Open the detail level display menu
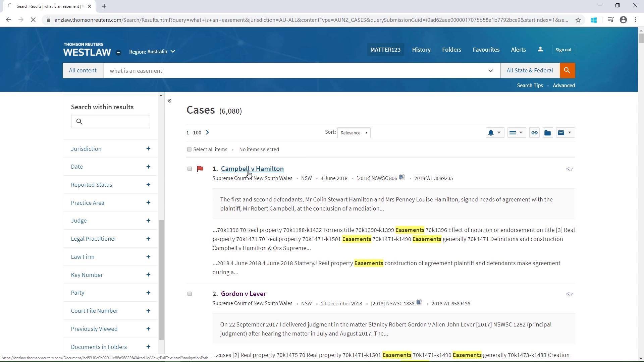Image resolution: width=644 pixels, height=362 pixels. pyautogui.click(x=516, y=133)
